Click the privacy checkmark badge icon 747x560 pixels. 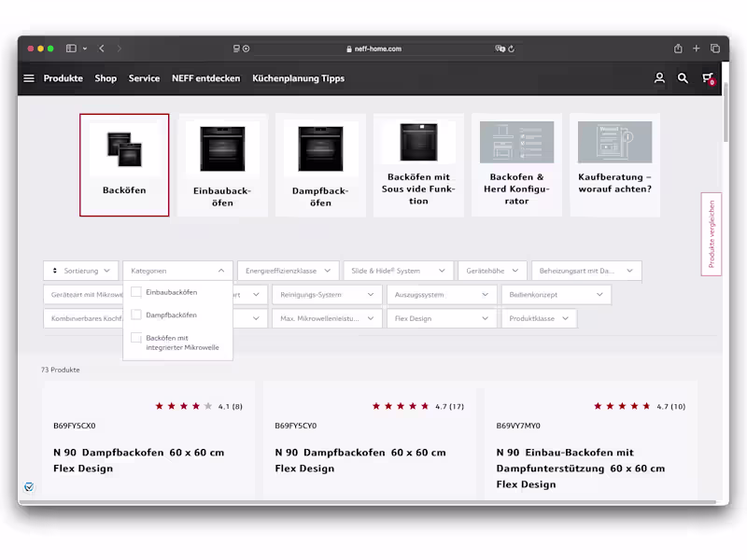point(29,486)
